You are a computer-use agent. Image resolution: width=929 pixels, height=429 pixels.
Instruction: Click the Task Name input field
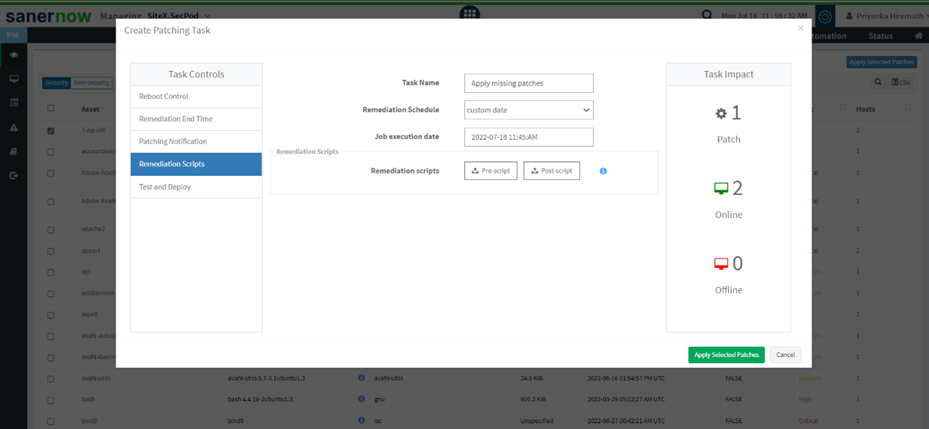tap(528, 84)
